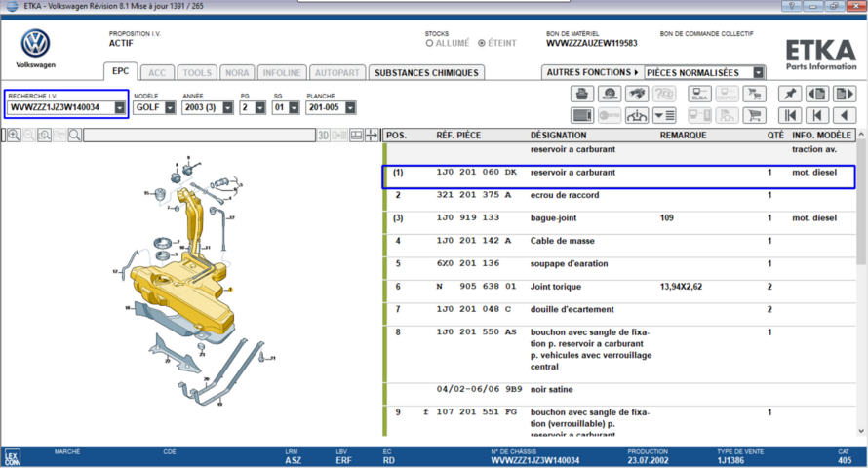Screen dimensions: 868x468
Task: Toggle the split-panel layout icon
Action: (357, 135)
